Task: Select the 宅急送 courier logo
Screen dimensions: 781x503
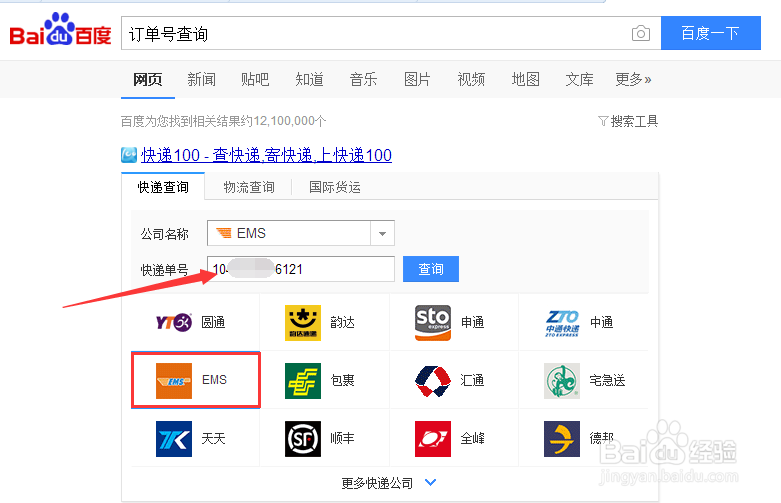Action: coord(562,381)
